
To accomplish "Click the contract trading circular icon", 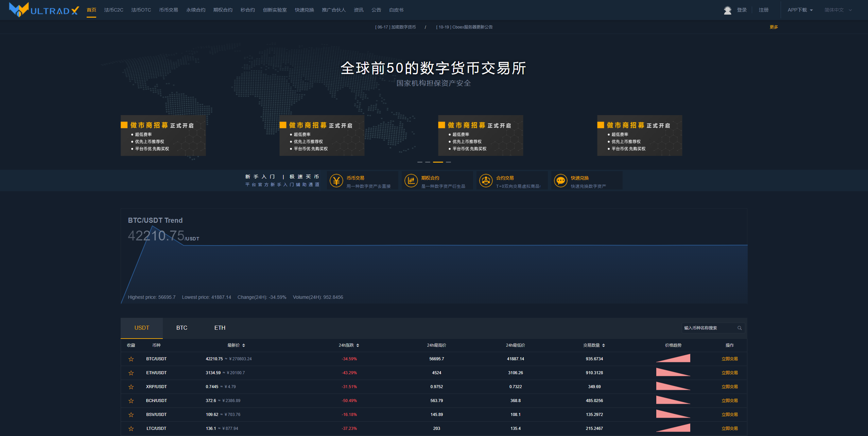I will [486, 181].
